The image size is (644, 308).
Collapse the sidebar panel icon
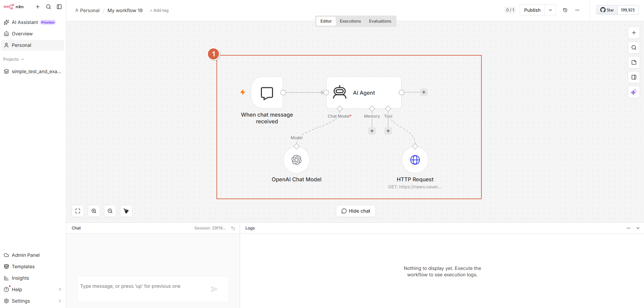point(59,7)
